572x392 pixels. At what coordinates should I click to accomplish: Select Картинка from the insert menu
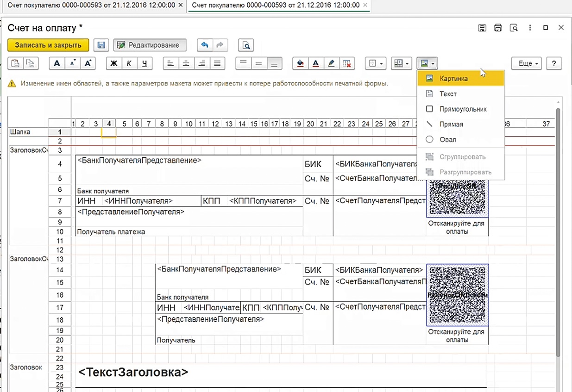click(453, 79)
